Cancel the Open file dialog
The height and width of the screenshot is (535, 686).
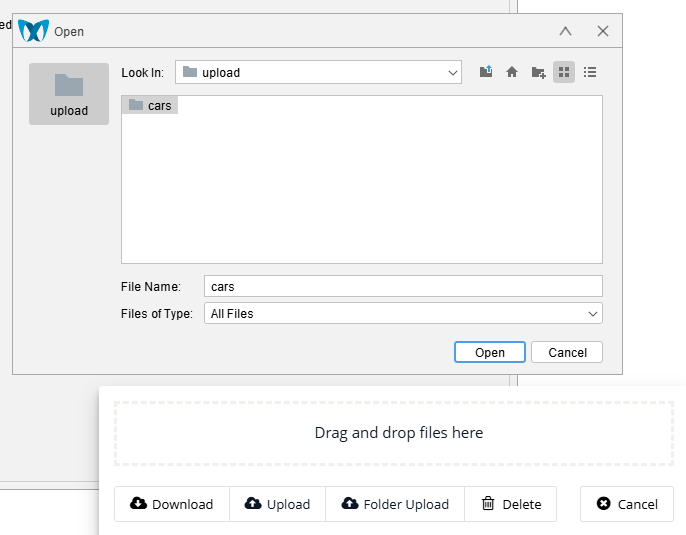(567, 352)
